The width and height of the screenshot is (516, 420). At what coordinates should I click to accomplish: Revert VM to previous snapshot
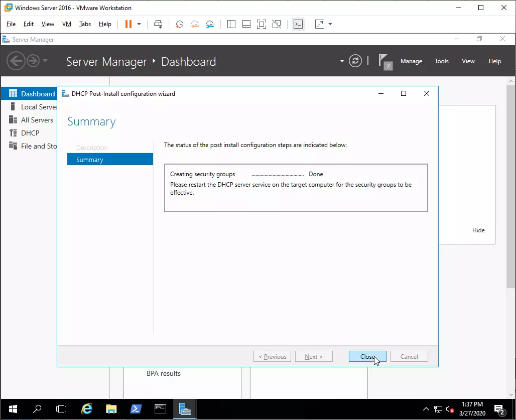click(194, 24)
